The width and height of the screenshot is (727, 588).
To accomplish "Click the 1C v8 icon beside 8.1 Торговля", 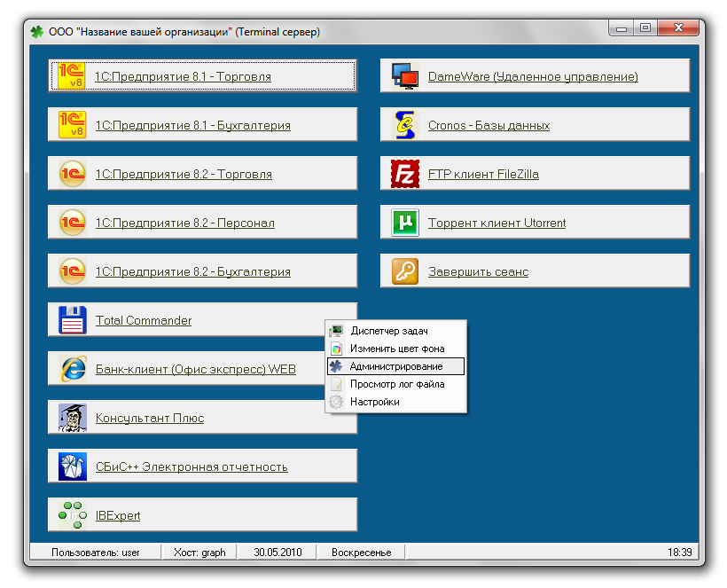I will coord(72,76).
